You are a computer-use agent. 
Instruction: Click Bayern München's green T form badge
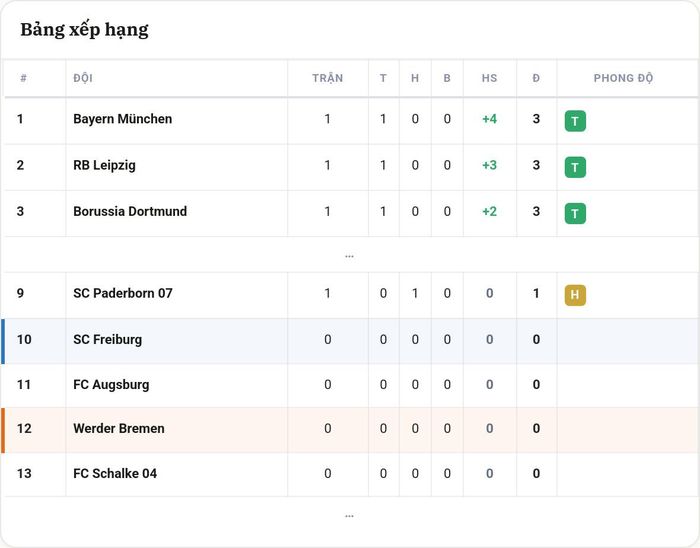click(x=575, y=121)
